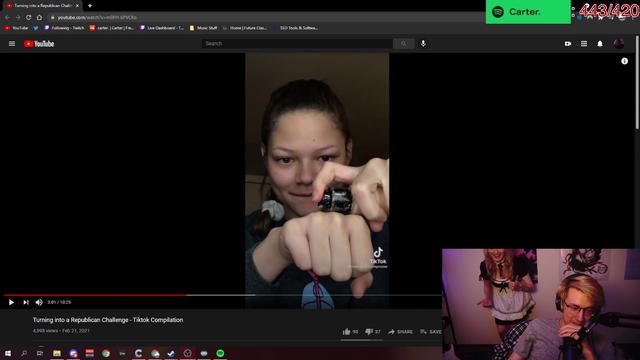Mute the video volume speaker
Image resolution: width=640 pixels, height=360 pixels.
pyautogui.click(x=39, y=302)
